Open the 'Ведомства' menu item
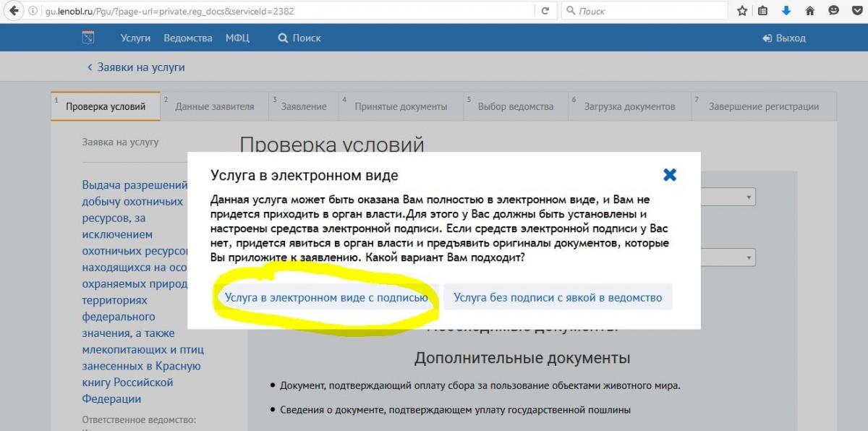 [x=188, y=38]
